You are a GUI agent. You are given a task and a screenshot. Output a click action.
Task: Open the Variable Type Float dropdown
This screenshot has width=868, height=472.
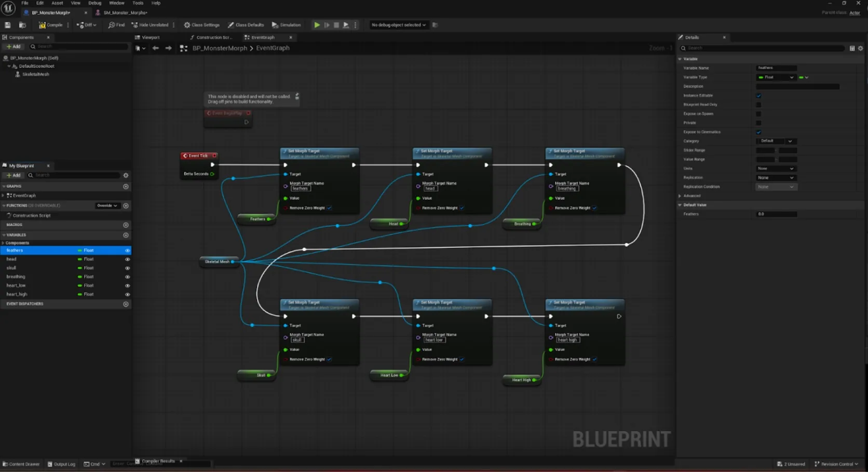tap(776, 77)
